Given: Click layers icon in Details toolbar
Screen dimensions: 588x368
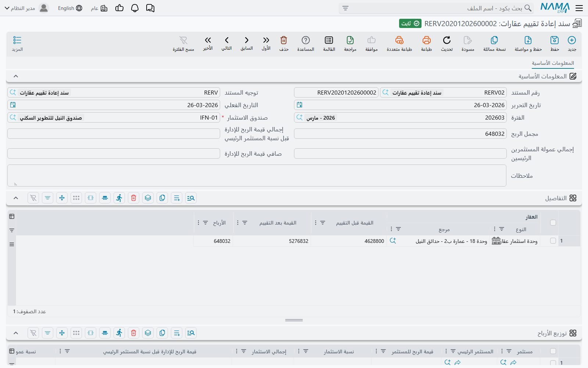Looking at the screenshot, I should [x=148, y=198].
